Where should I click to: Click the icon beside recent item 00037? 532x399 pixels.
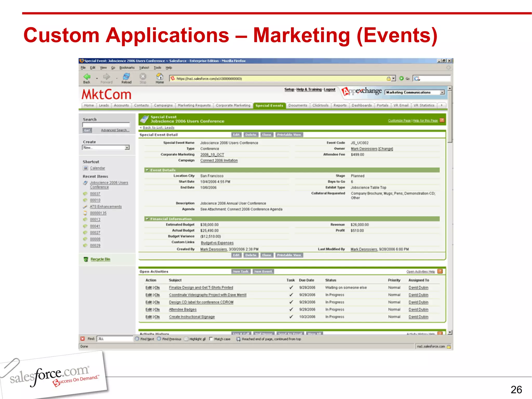point(85,194)
